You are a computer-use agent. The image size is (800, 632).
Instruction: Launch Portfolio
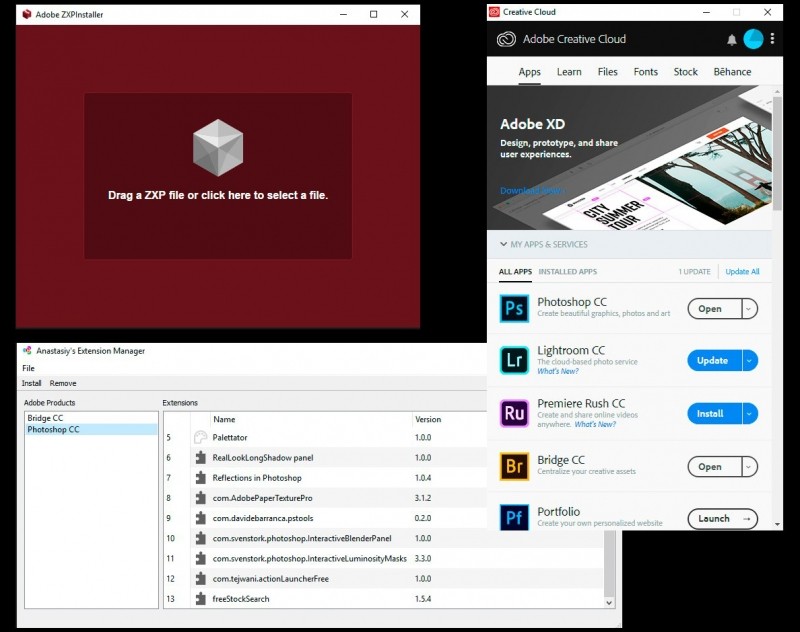tap(722, 519)
